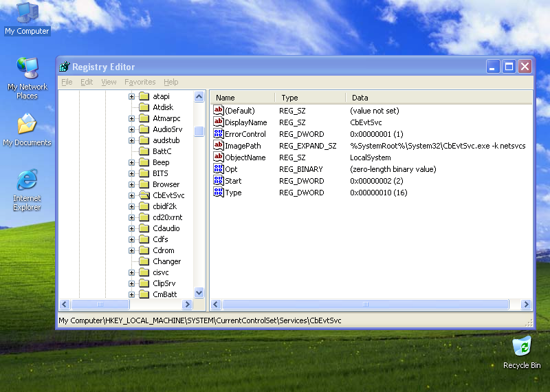Open the Favorites menu

140,82
